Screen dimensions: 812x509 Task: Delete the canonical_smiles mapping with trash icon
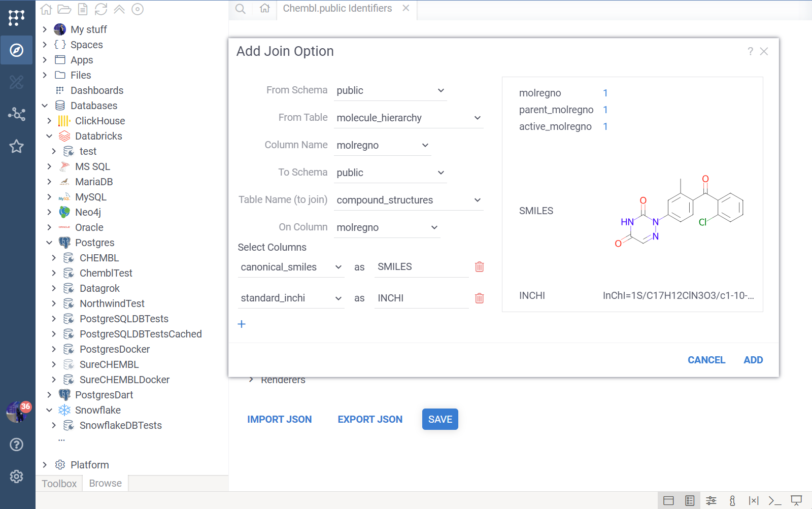coord(479,266)
